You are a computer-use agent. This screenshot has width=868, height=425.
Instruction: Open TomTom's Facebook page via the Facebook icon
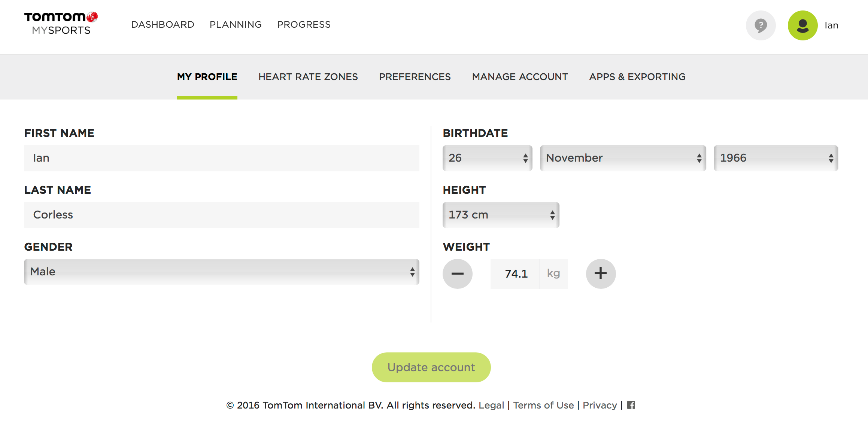coord(631,405)
